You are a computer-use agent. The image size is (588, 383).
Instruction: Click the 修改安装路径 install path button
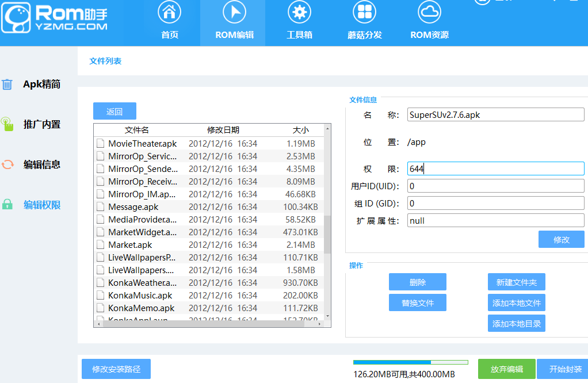pos(115,369)
